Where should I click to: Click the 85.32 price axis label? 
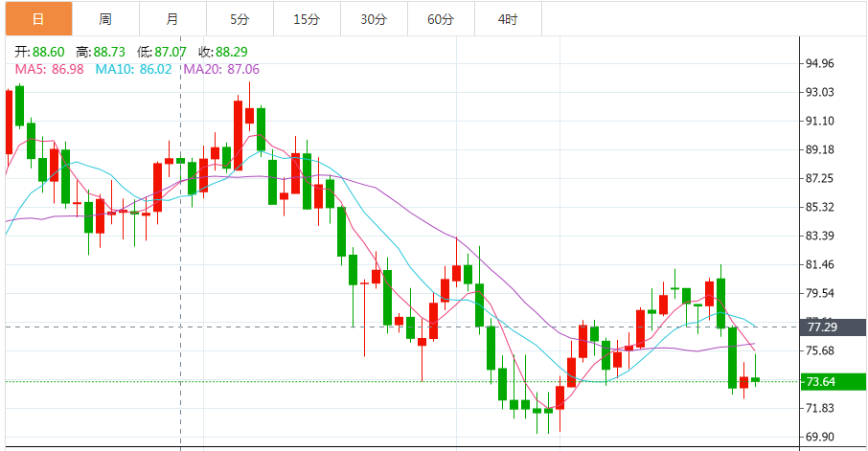[x=820, y=208]
